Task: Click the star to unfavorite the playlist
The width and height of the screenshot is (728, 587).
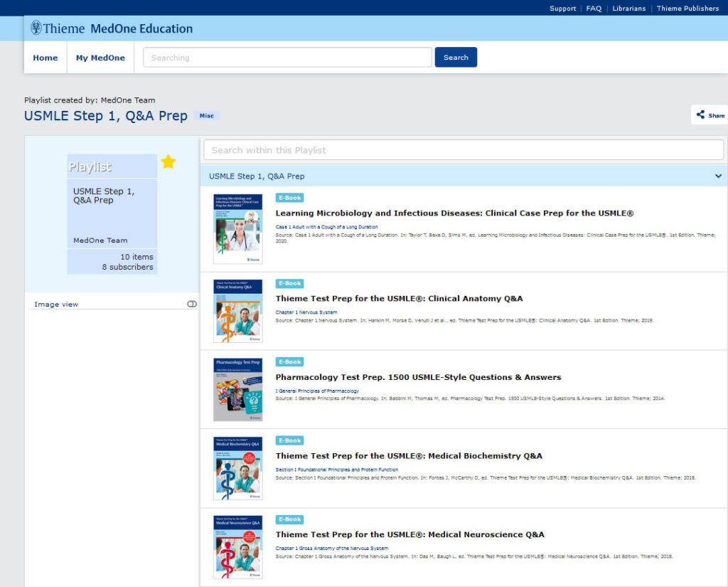Action: coord(168,162)
